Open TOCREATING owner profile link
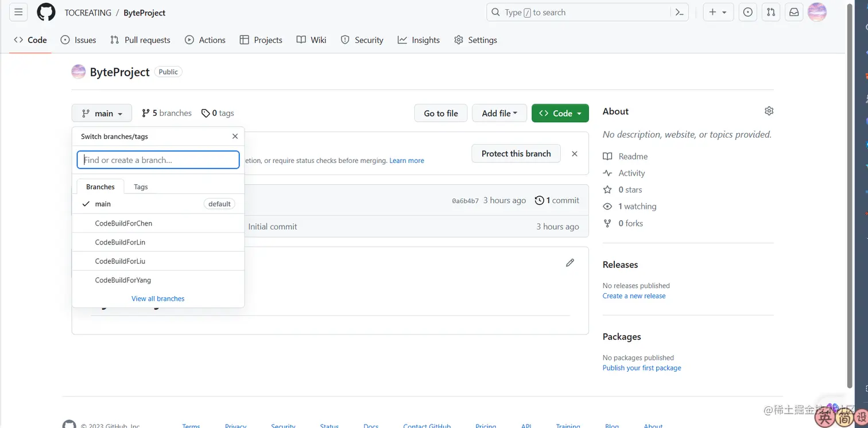Image resolution: width=868 pixels, height=428 pixels. click(88, 13)
